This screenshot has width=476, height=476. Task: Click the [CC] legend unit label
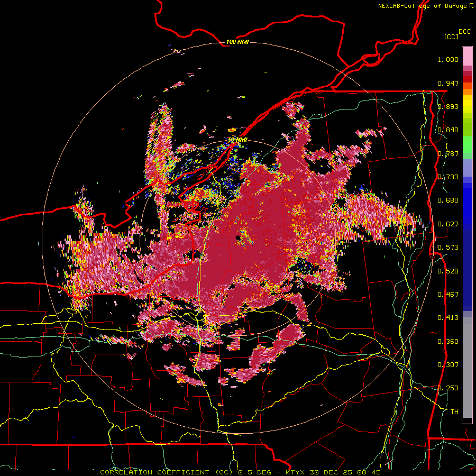click(452, 36)
